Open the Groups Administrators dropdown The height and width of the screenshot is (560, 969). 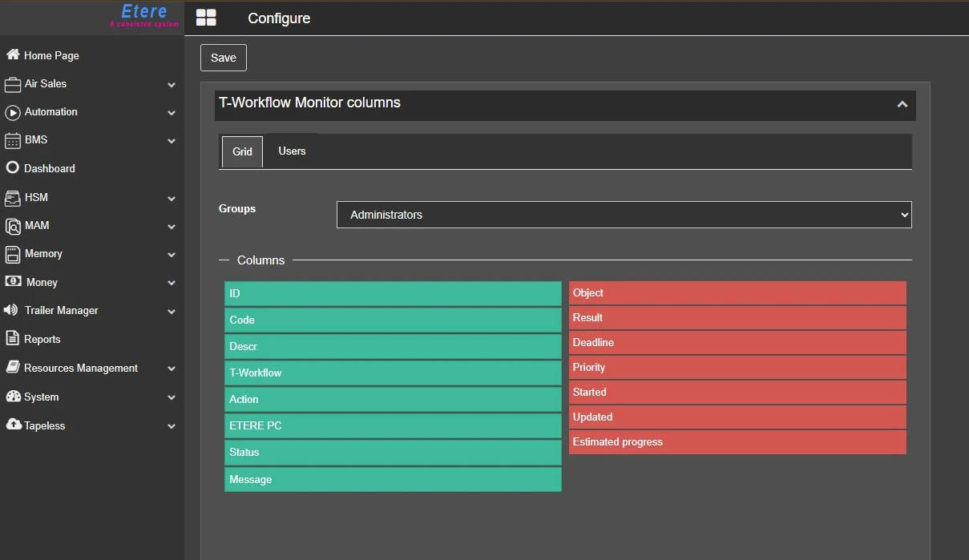[x=624, y=215]
